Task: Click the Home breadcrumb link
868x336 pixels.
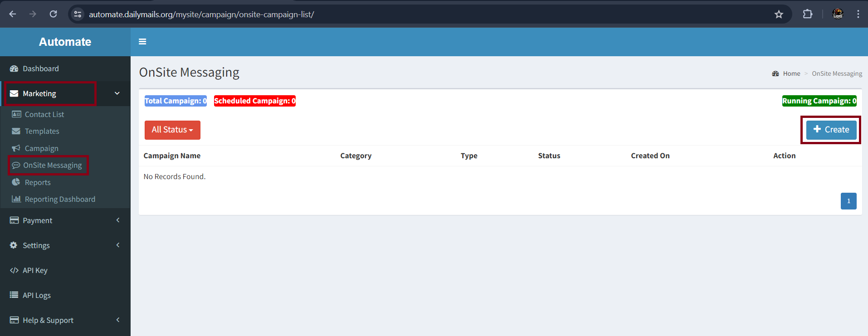Action: pos(791,73)
